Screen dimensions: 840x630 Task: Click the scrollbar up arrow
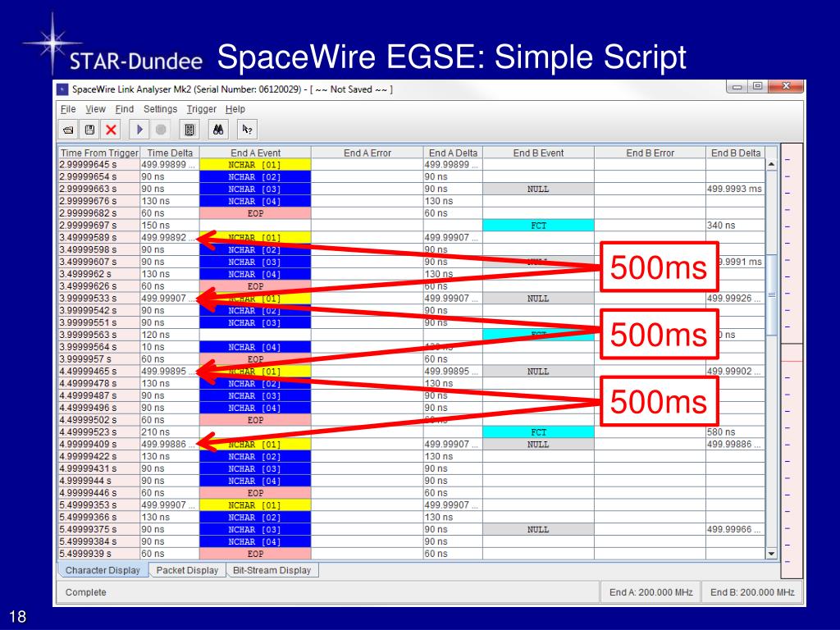(x=771, y=164)
